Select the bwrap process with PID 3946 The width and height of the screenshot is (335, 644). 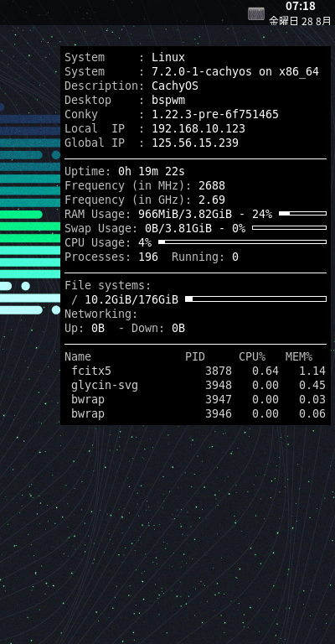coord(195,413)
